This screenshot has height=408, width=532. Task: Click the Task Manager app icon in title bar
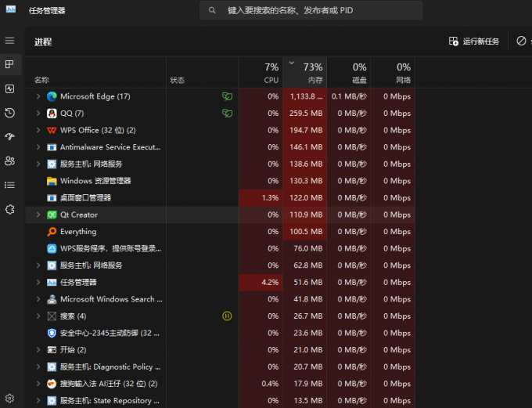(x=10, y=9)
